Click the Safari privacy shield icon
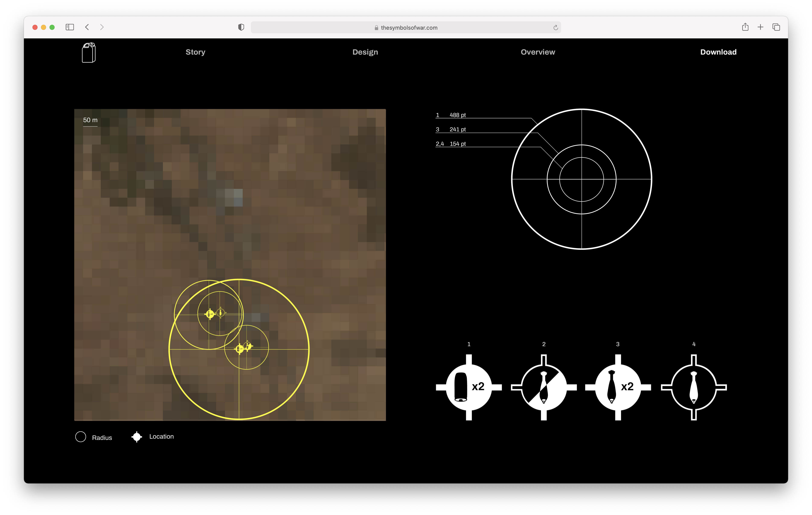The image size is (812, 515). tap(241, 27)
